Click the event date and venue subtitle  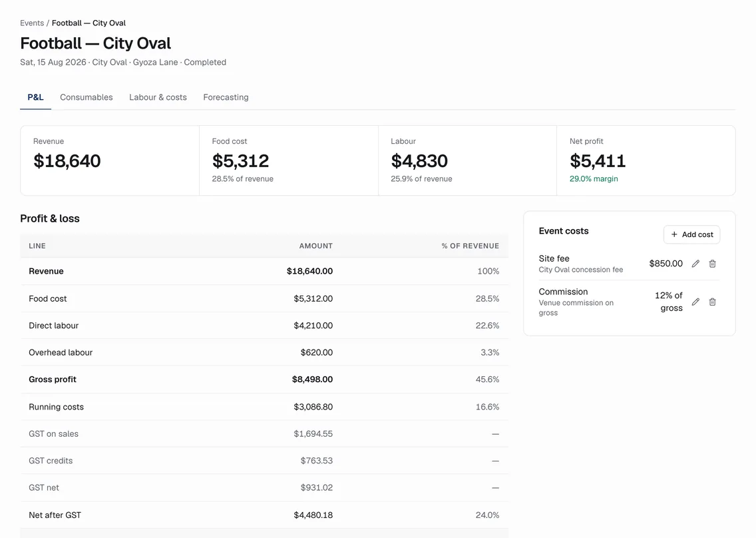click(123, 62)
